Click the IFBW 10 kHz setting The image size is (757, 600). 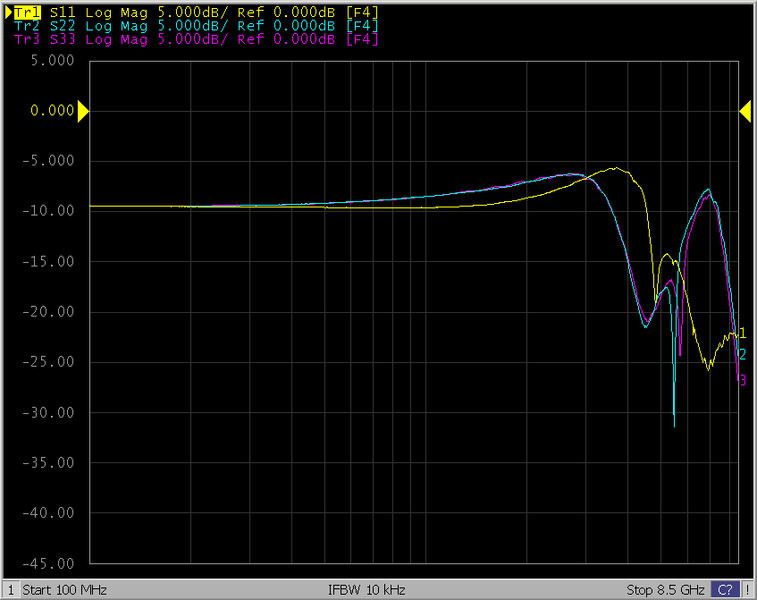coord(366,590)
